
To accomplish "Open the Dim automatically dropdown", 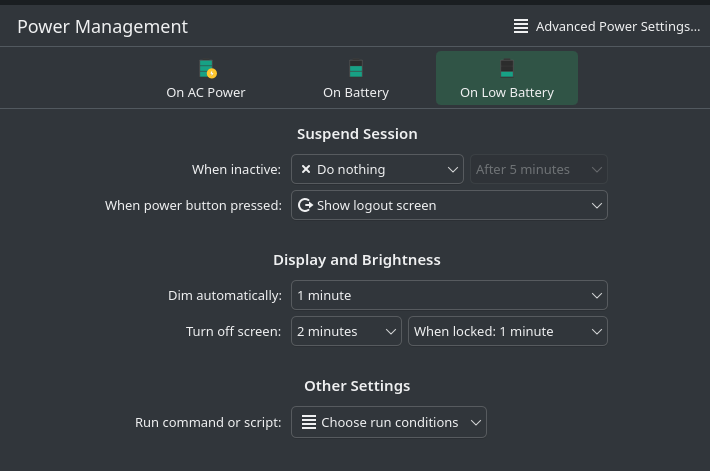I will pos(449,296).
